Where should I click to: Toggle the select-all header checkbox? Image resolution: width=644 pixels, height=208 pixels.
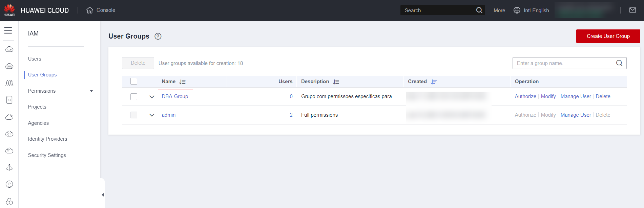pyautogui.click(x=134, y=81)
